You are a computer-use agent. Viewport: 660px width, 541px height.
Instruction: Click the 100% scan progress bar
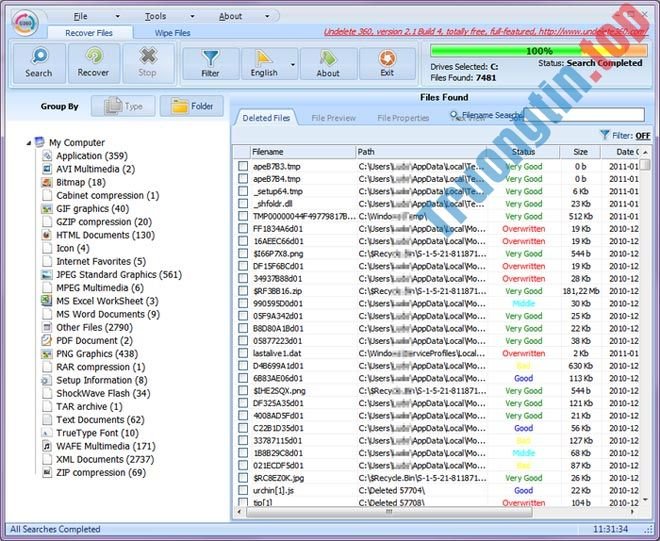pyautogui.click(x=539, y=51)
